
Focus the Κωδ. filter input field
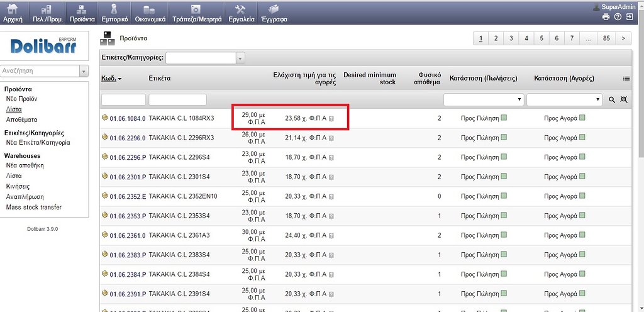(124, 100)
